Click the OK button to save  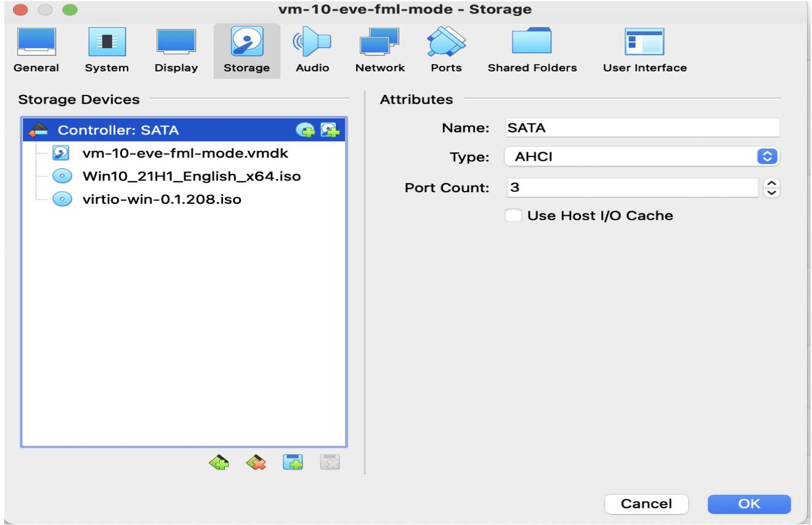click(x=749, y=504)
